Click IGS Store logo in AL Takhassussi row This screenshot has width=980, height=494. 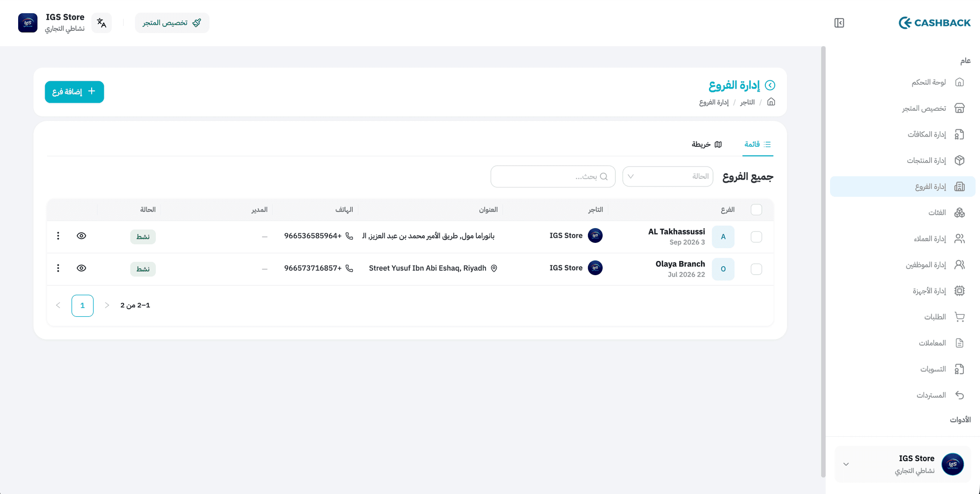point(595,235)
